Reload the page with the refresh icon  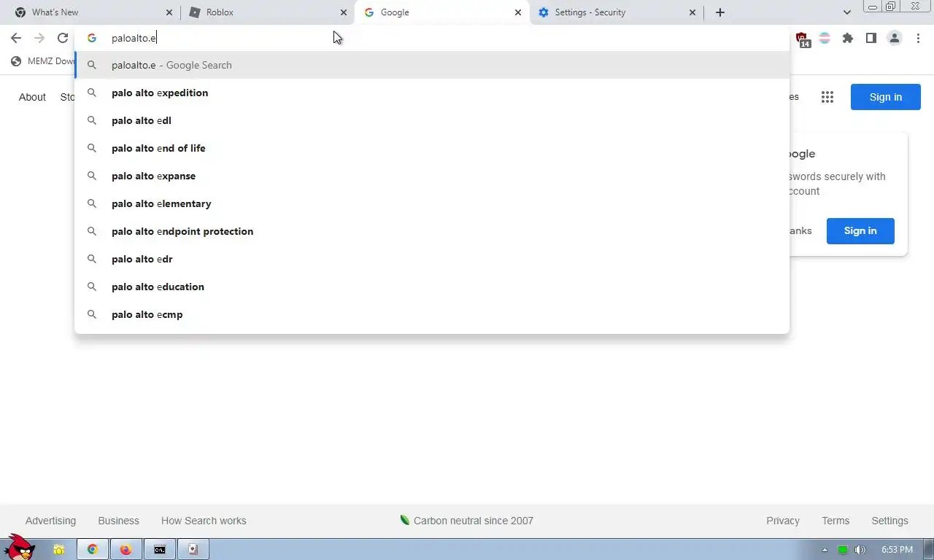click(63, 38)
